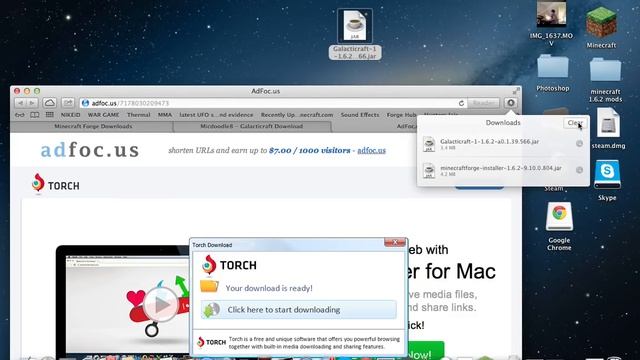Click the minecraftforge jar file icon in Downloads
Screen dimensions: 640x360
coord(429,171)
